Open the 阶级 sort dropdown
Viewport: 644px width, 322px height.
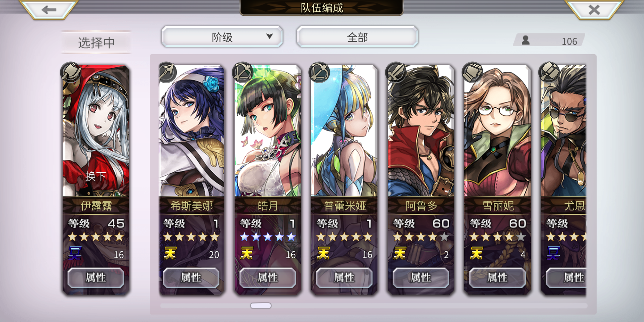click(222, 37)
